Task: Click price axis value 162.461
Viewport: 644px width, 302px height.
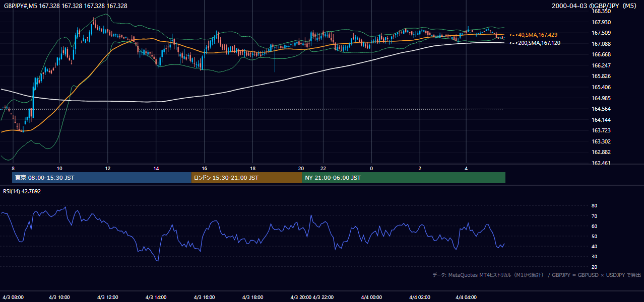Action: point(601,163)
